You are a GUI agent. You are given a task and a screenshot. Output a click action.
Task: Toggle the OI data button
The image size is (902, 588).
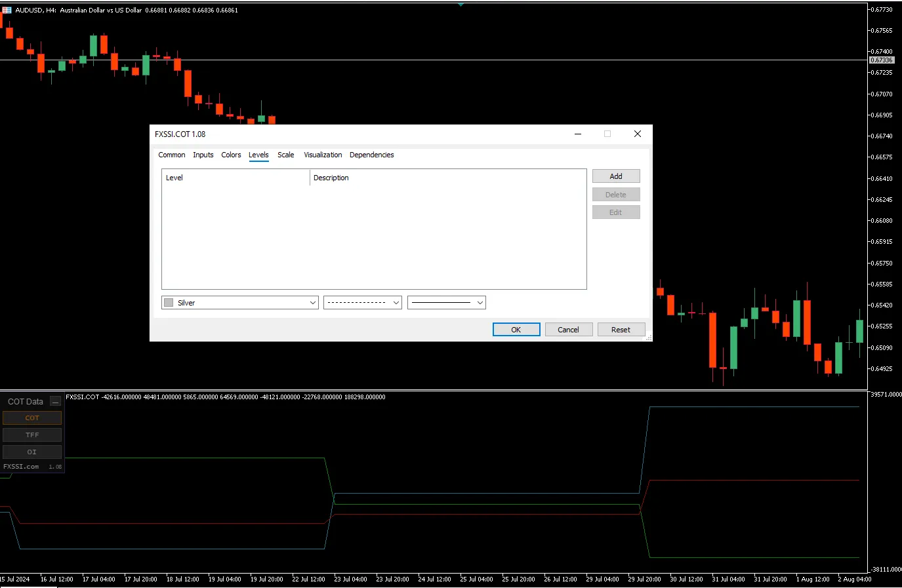[32, 452]
